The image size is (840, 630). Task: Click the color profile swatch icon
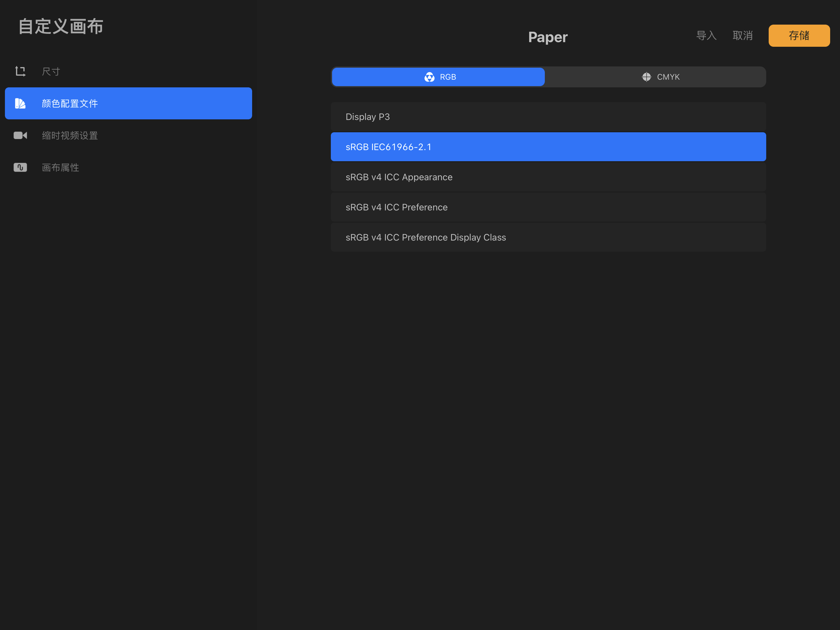(x=20, y=103)
